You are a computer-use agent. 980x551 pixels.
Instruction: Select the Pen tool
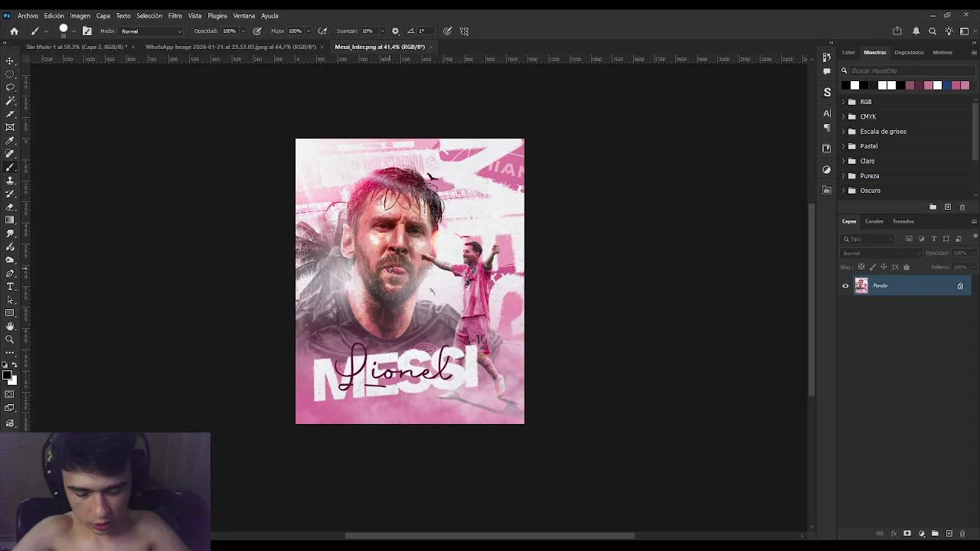coord(10,273)
